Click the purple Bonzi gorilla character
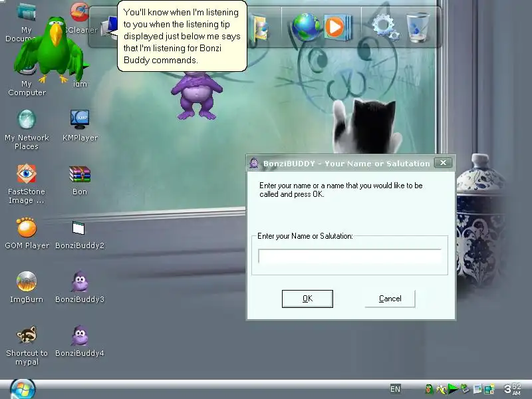The image size is (532, 399). [197, 95]
